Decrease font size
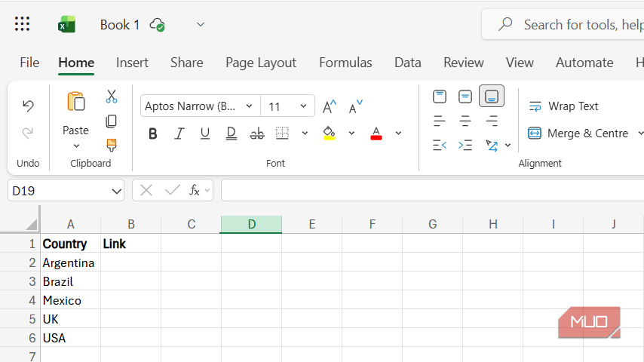Screen dimensions: 644x362 (x=355, y=106)
